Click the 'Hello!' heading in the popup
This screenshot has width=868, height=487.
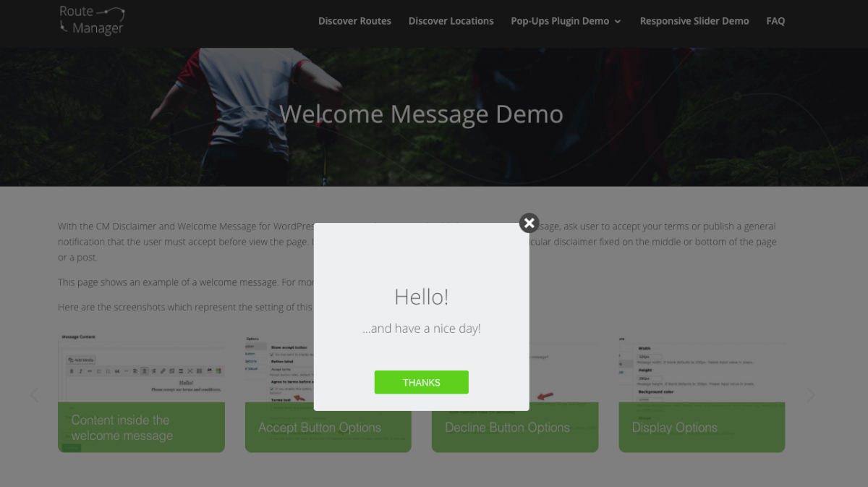(x=421, y=297)
